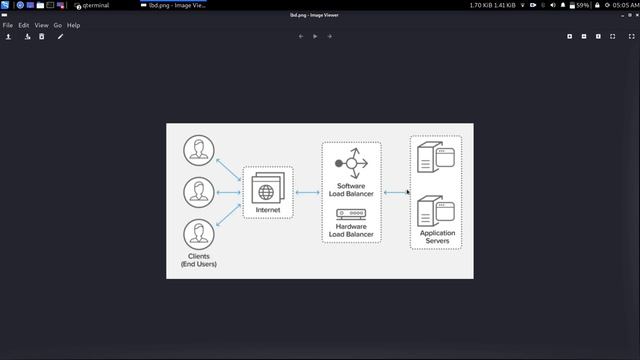Open the Go menu
Image resolution: width=640 pixels, height=360 pixels.
click(58, 25)
